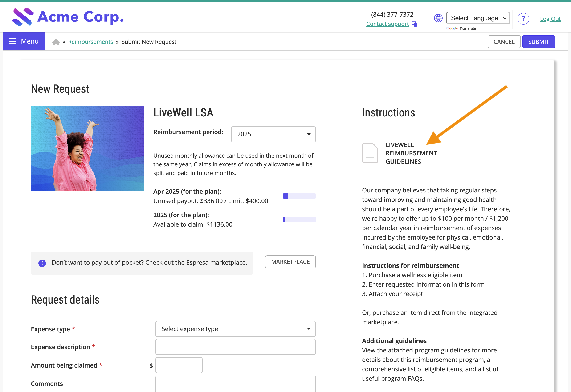Click the Amount being claimed field
The height and width of the screenshot is (392, 571).
pos(179,365)
